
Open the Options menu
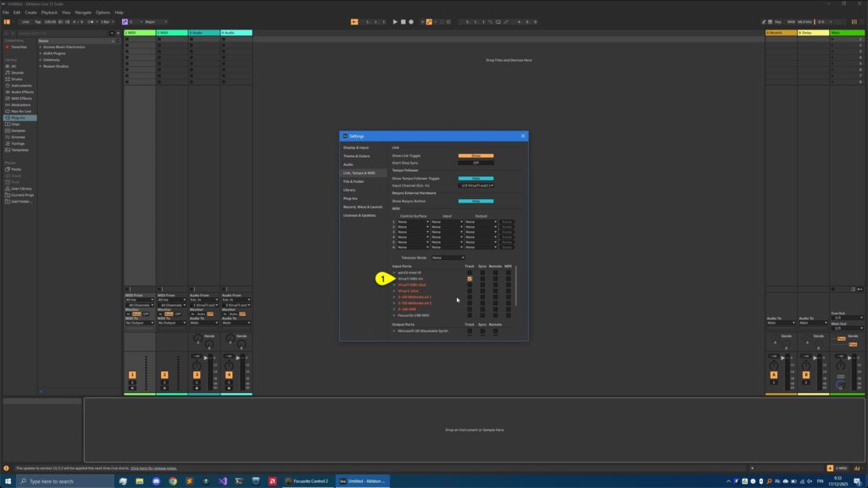103,12
